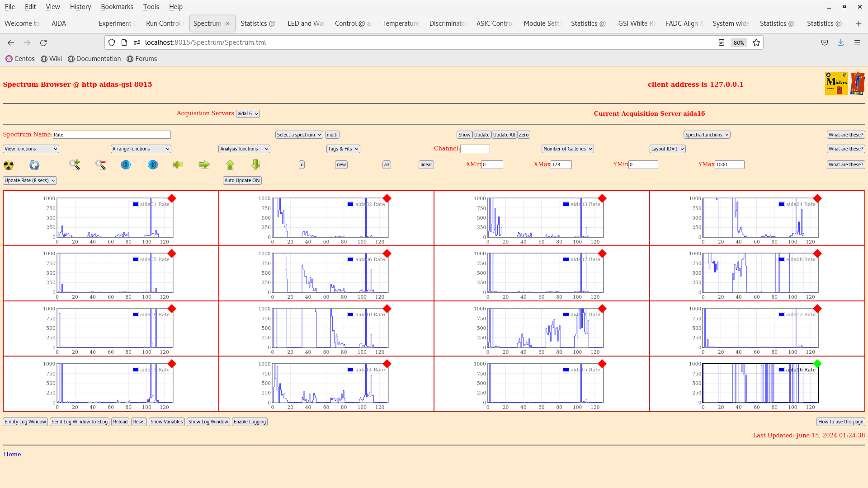
Task: Click the zoom in magnifier icon
Action: (x=75, y=165)
